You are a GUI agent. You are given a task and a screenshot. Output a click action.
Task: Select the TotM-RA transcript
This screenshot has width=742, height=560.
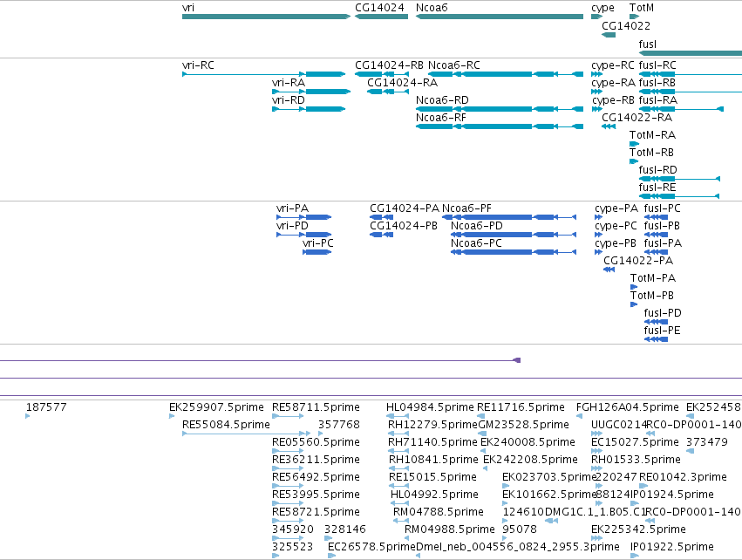point(634,144)
